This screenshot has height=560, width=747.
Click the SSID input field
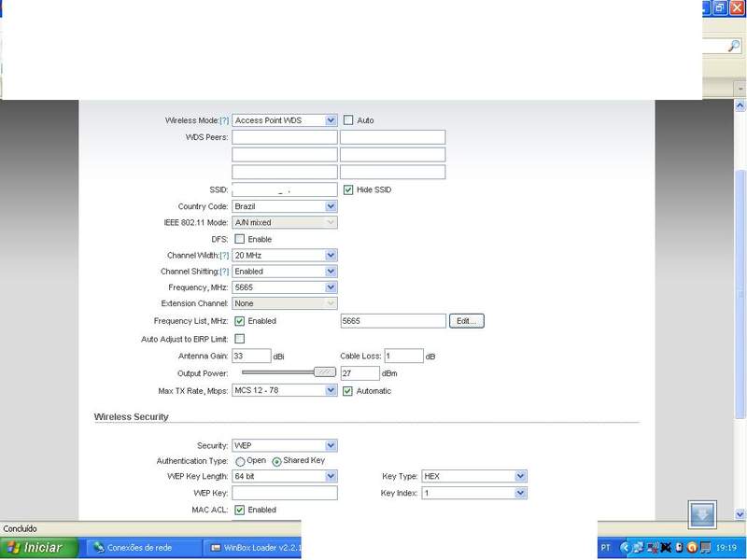pos(285,189)
